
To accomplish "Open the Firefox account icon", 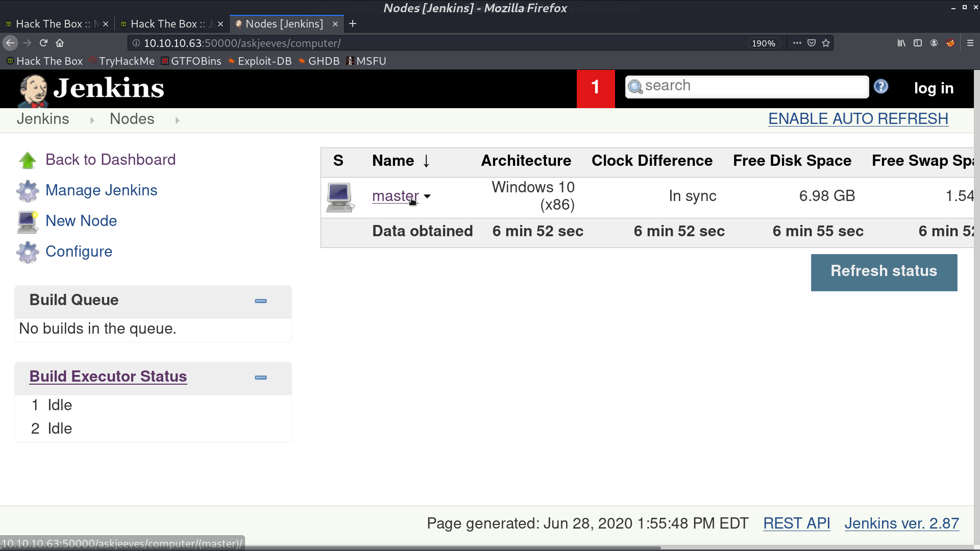I will coord(934,43).
